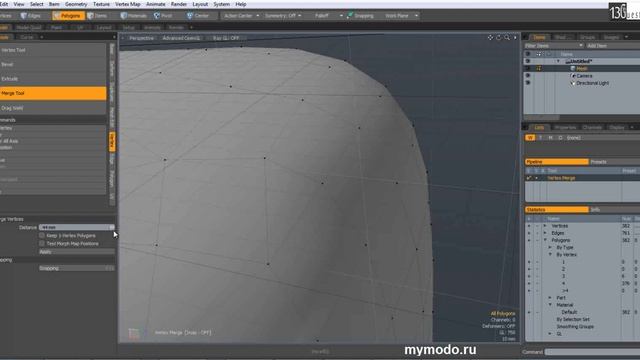Switch to Edges selection mode

click(31, 16)
